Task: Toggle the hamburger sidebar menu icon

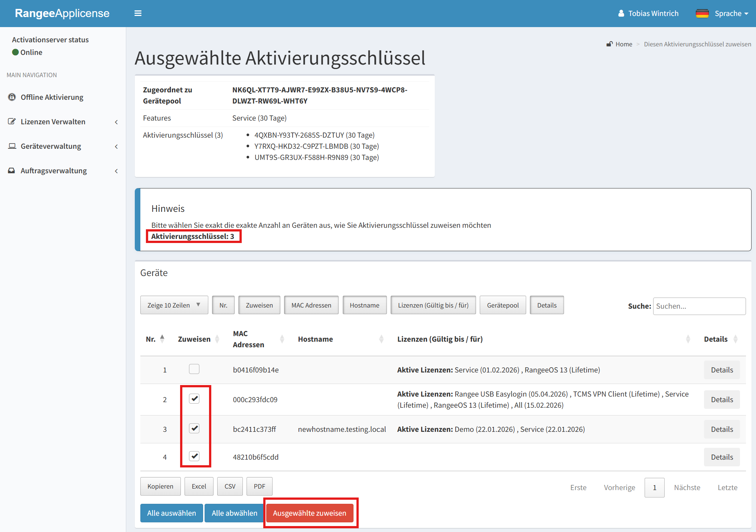Action: pyautogui.click(x=138, y=13)
